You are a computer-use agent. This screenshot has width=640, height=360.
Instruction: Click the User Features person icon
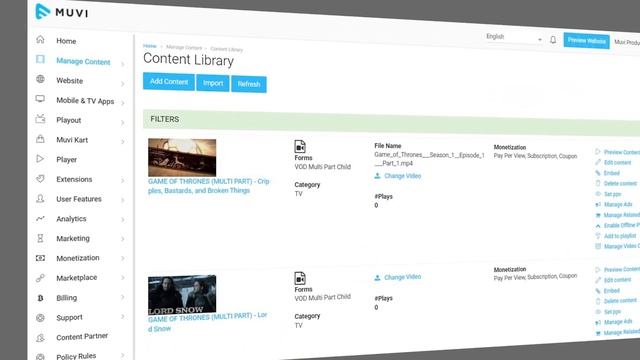coord(40,198)
